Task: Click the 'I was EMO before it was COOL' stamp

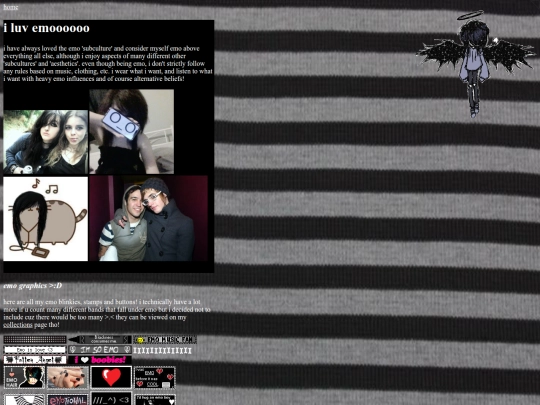Action: tap(155, 377)
